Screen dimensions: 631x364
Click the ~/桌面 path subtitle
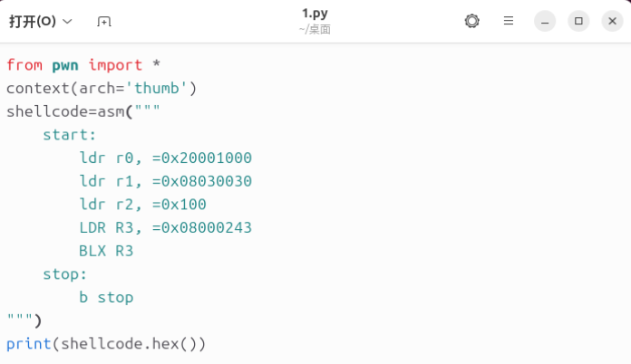click(x=315, y=29)
